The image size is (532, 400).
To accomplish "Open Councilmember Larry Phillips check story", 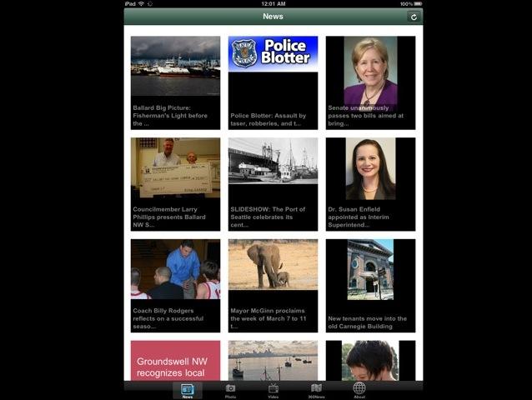I will [x=175, y=184].
